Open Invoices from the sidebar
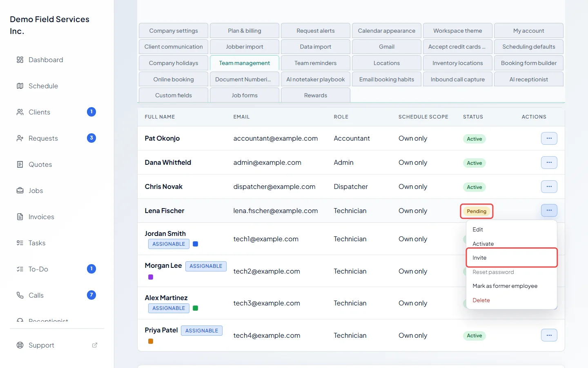The width and height of the screenshot is (588, 368). [57, 217]
